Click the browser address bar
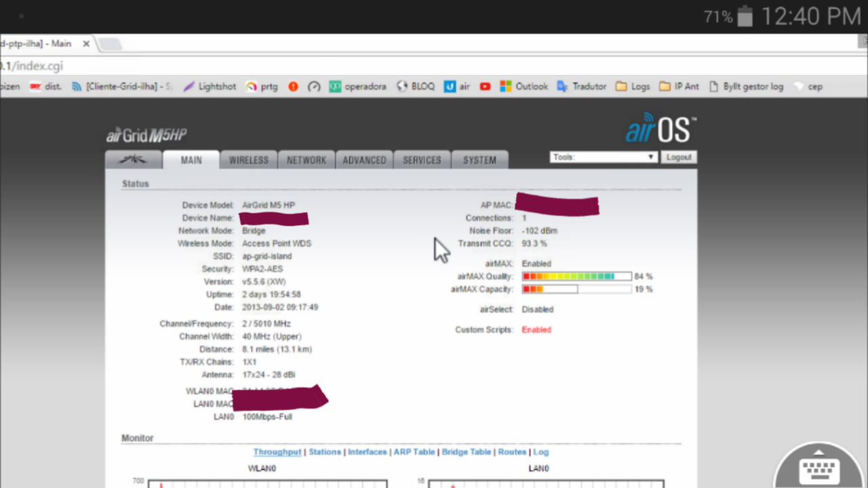868x488 pixels. [x=434, y=66]
